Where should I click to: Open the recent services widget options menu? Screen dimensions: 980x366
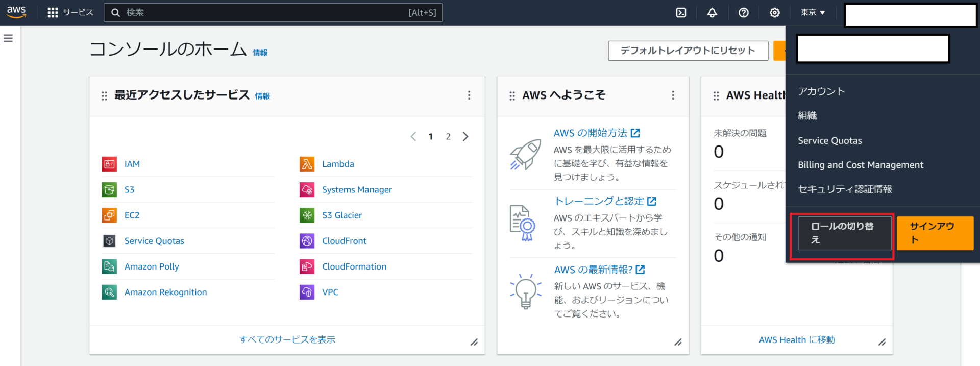click(x=469, y=95)
